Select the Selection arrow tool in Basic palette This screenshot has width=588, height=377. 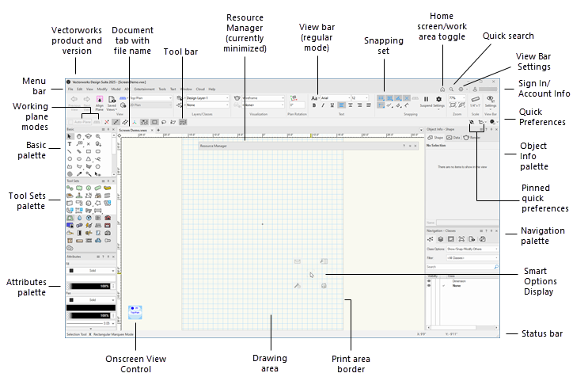(69, 136)
